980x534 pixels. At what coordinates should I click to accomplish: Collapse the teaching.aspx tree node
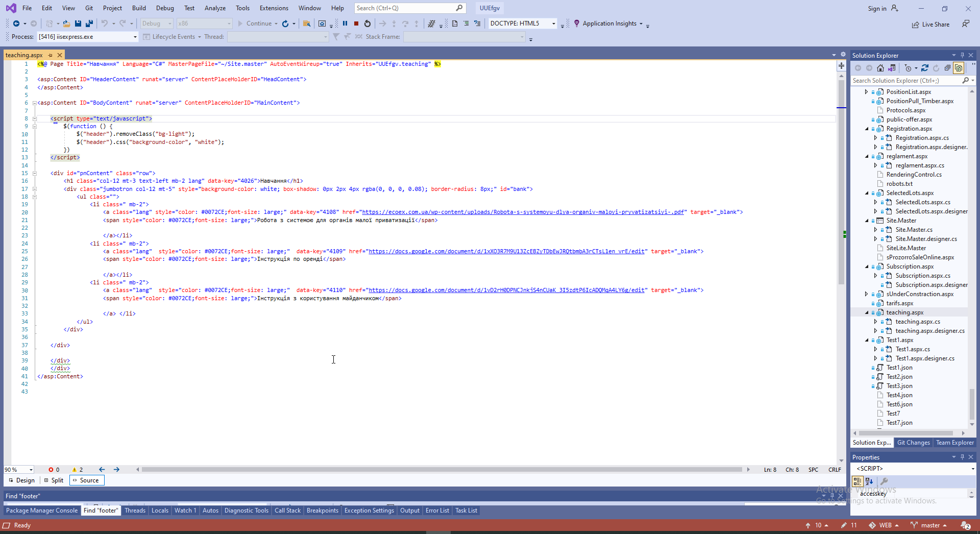click(867, 312)
